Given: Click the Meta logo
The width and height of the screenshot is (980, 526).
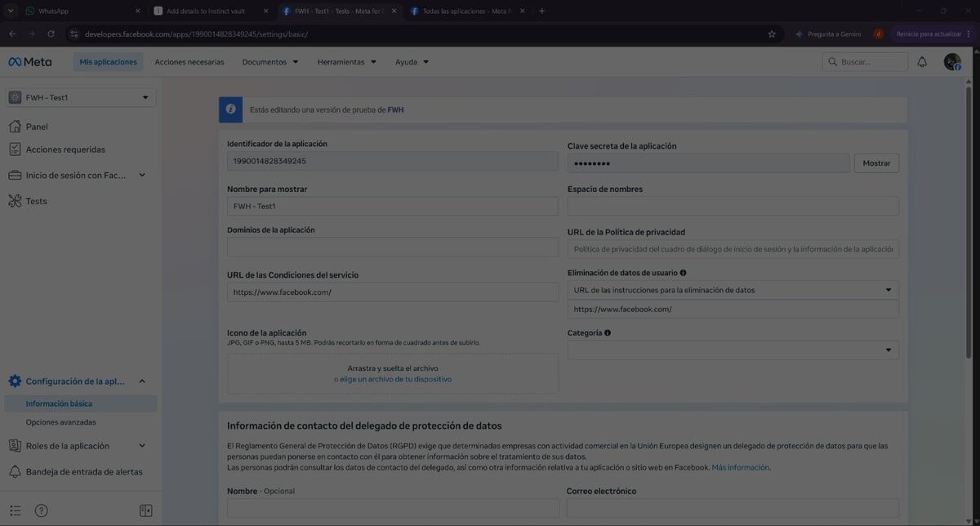Looking at the screenshot, I should [29, 62].
